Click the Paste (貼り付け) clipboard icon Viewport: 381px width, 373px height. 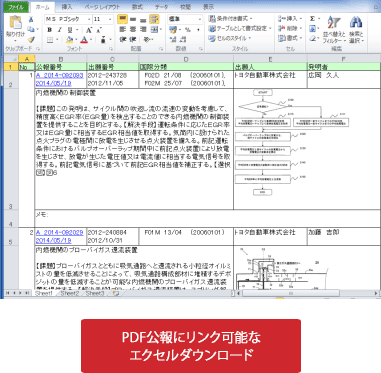coord(15,23)
